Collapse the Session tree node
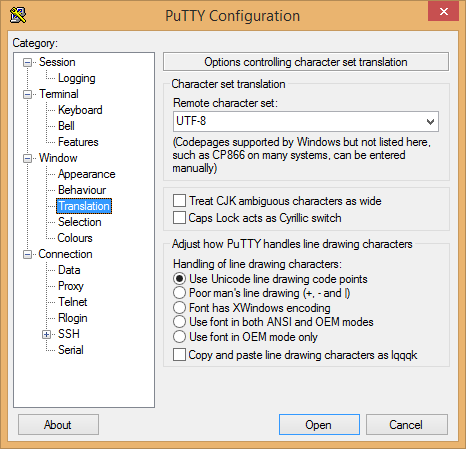Viewport: 466px width, 449px height. 27,62
